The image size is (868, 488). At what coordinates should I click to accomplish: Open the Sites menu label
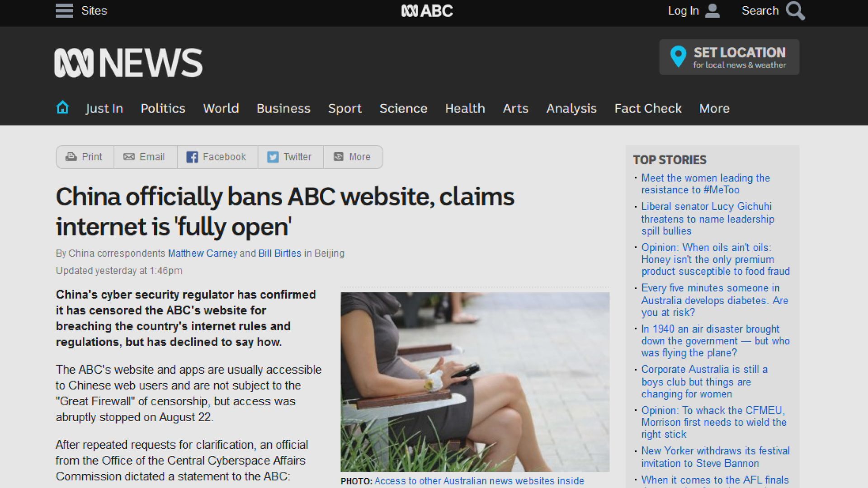94,11
